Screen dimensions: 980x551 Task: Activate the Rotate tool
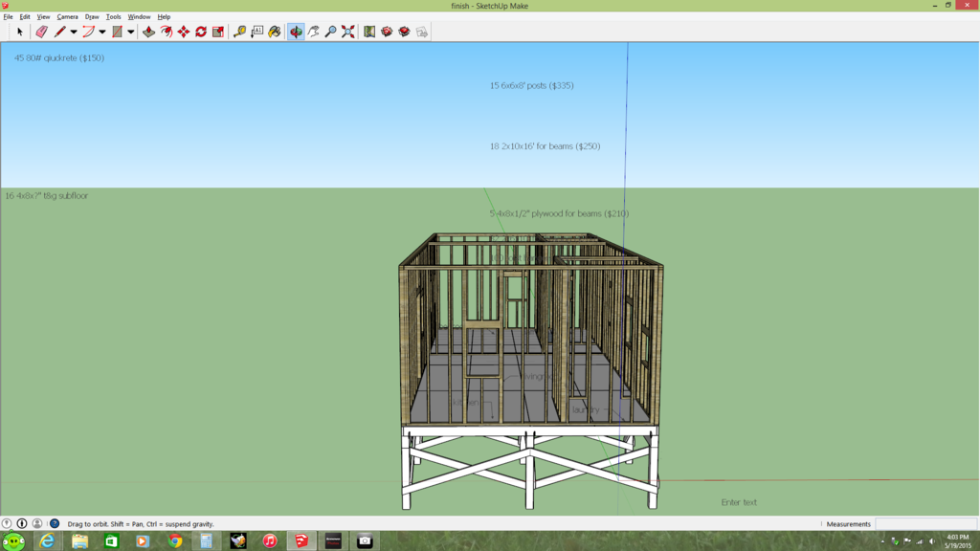pyautogui.click(x=201, y=32)
